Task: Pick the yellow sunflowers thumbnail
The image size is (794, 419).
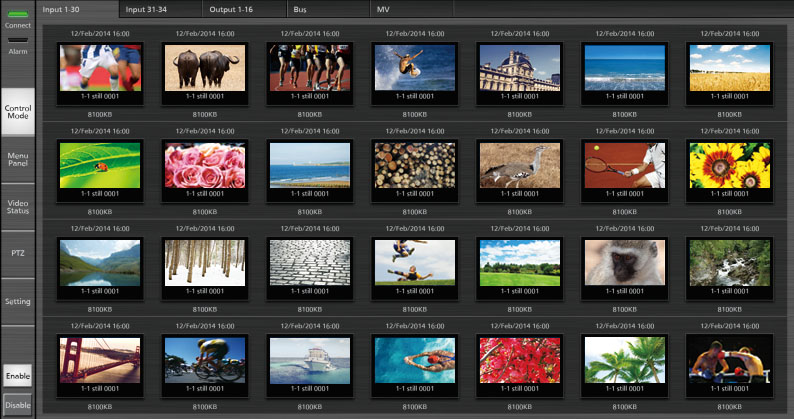Action: pyautogui.click(x=729, y=166)
